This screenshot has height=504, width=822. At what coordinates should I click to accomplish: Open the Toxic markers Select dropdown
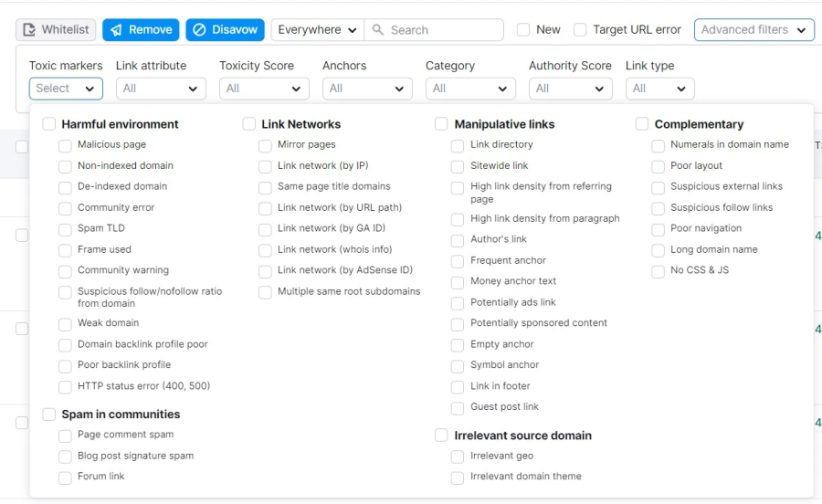(66, 89)
